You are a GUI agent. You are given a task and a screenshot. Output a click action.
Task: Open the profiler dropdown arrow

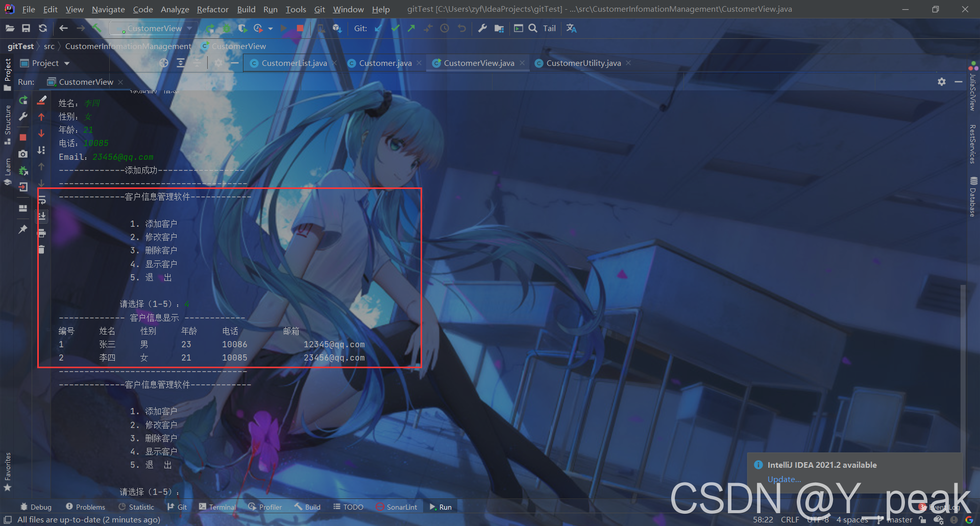271,29
